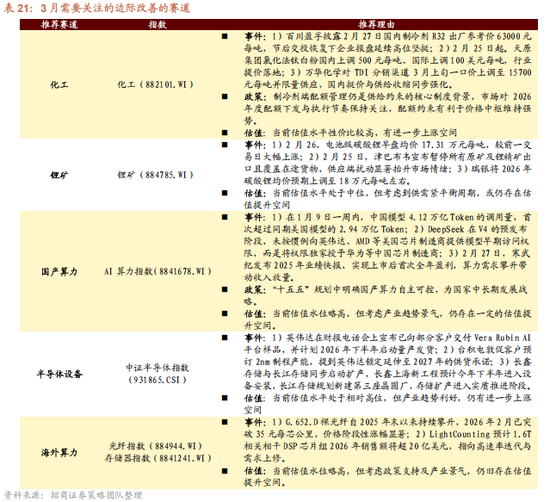Click the '半导体设备' sector cell
This screenshot has height=502, width=550.
point(59,374)
